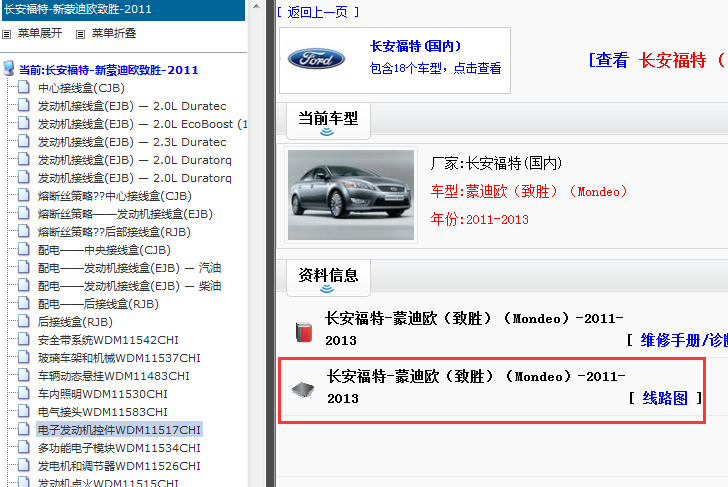Collapse all menus with 菜单折叠
This screenshot has width=728, height=487.
click(114, 33)
